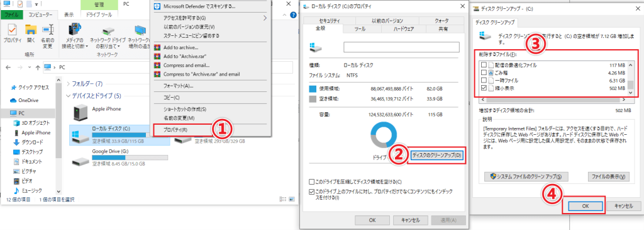The image size is (644, 230).
Task: Open ビデオ in the sidebar
Action: pyautogui.click(x=23, y=181)
